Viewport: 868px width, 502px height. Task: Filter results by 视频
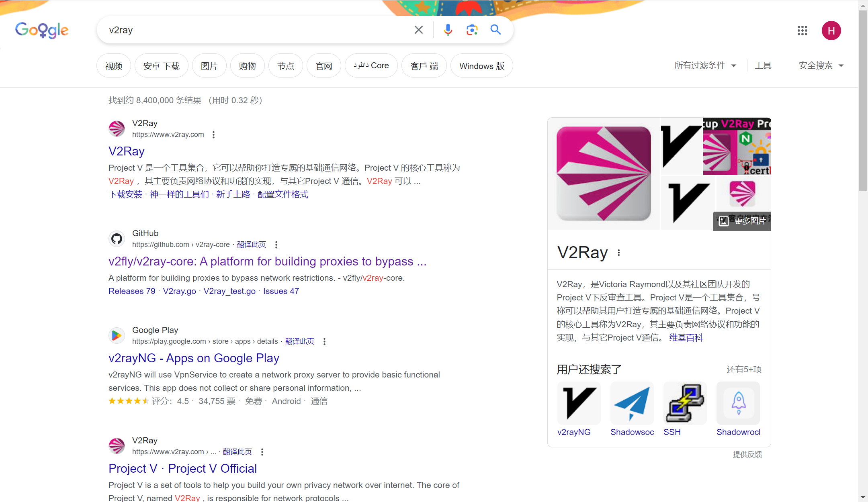[114, 66]
